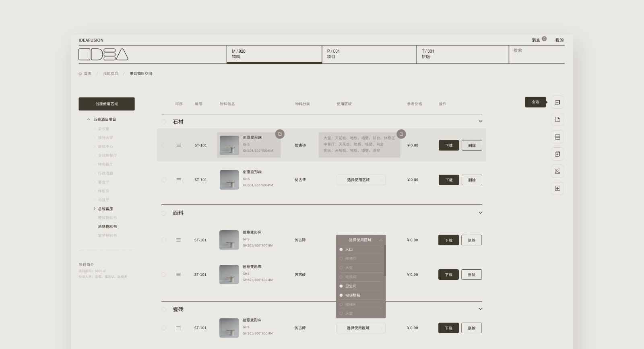Viewport: 644px width, 349px height.
Task: Collapse the 面料 section chevron
Action: [480, 213]
